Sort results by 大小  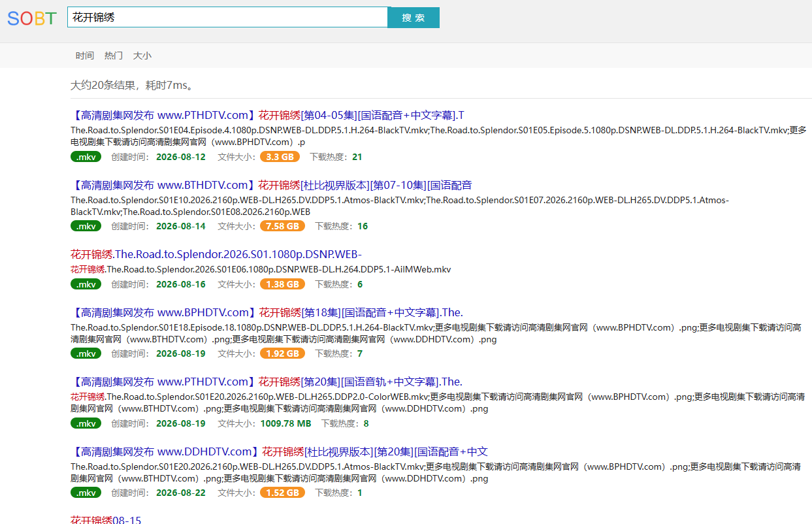(x=142, y=56)
